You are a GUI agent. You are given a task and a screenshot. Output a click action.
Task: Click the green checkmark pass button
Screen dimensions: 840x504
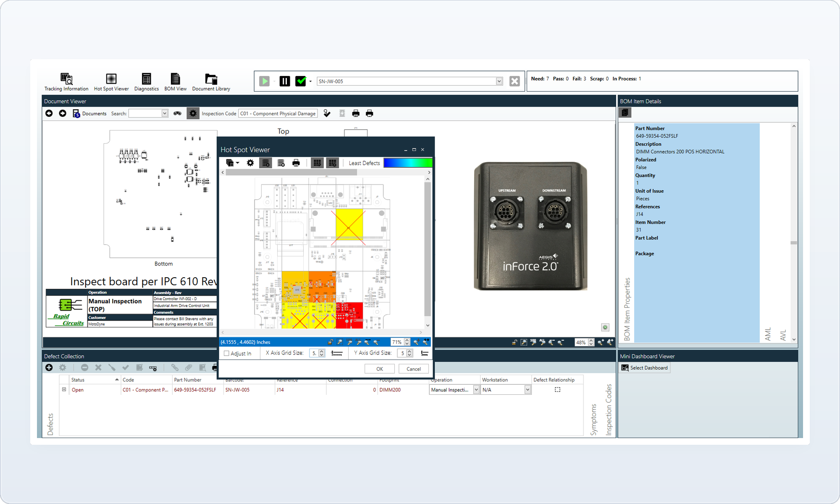pyautogui.click(x=301, y=81)
